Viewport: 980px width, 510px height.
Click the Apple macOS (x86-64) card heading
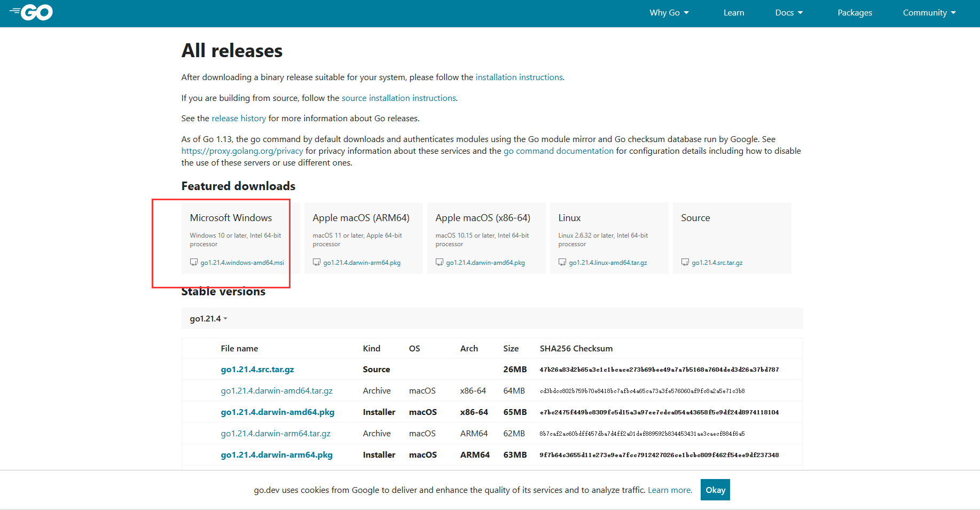(x=483, y=218)
